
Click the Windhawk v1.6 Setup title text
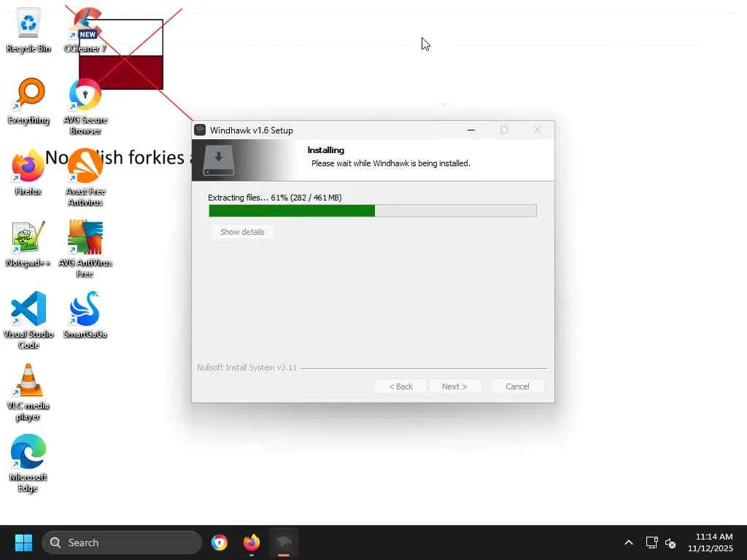[x=252, y=130]
